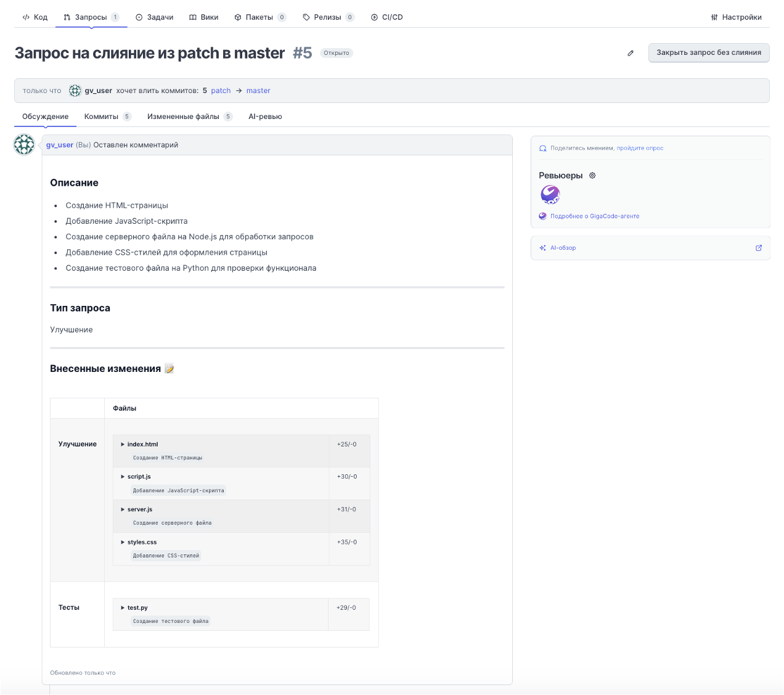Click the pencil edit title icon
The height and width of the screenshot is (695, 784).
coord(631,53)
